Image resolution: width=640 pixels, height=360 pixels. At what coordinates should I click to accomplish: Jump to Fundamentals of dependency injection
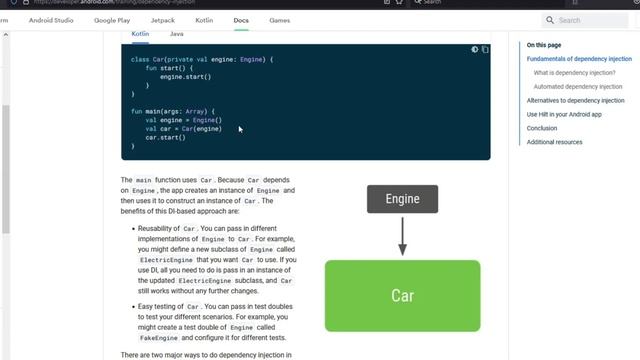579,59
